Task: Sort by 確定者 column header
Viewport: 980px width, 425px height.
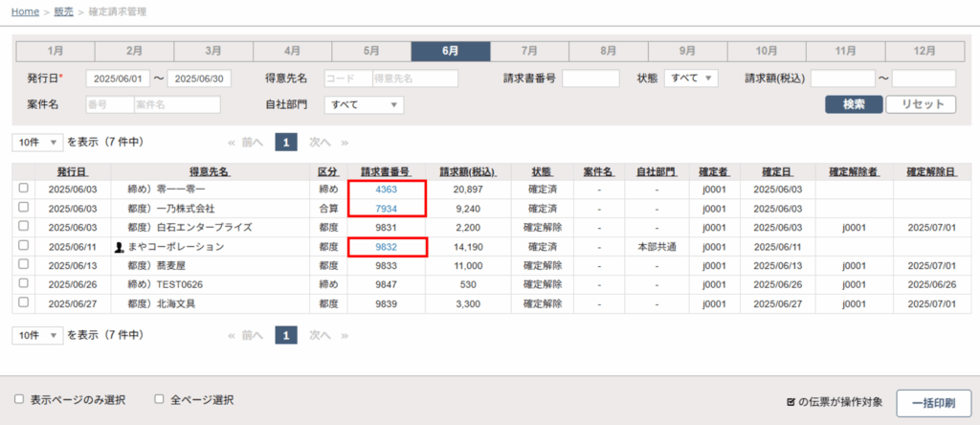Action: pyautogui.click(x=715, y=171)
